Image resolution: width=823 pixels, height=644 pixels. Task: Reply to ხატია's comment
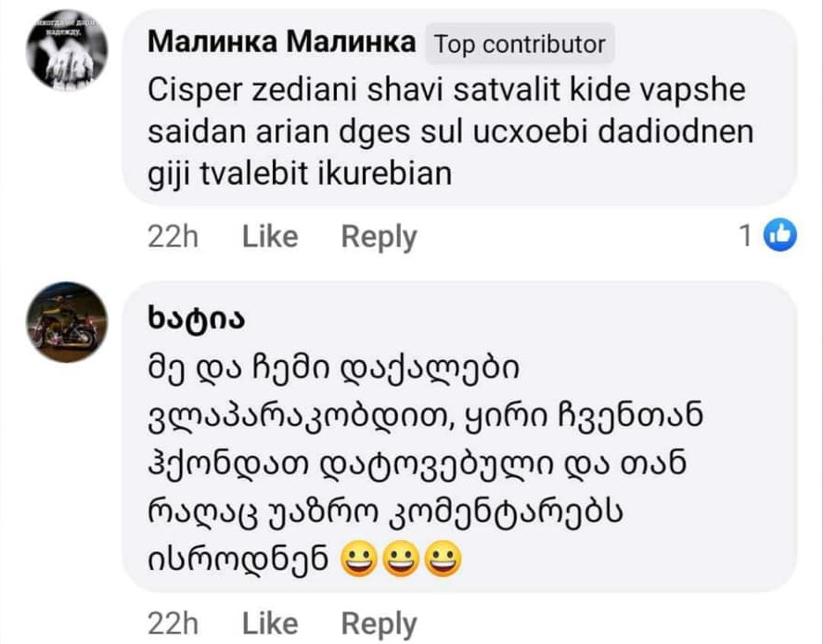point(379,623)
